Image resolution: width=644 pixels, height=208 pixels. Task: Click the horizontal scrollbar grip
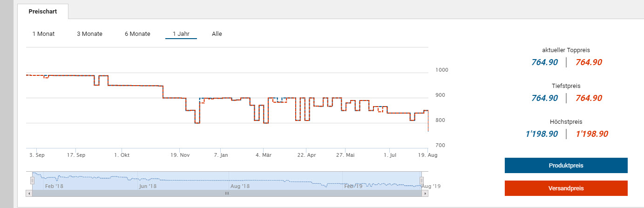(x=227, y=193)
